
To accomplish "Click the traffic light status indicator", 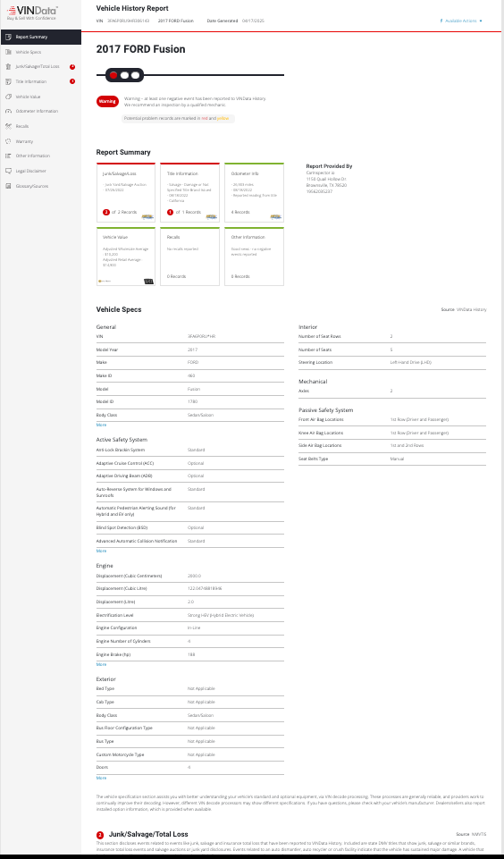I will coord(124,75).
